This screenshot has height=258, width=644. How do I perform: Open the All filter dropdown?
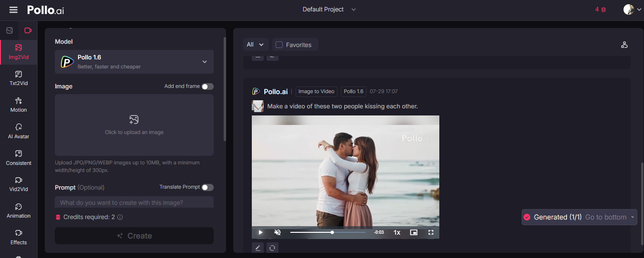click(256, 45)
